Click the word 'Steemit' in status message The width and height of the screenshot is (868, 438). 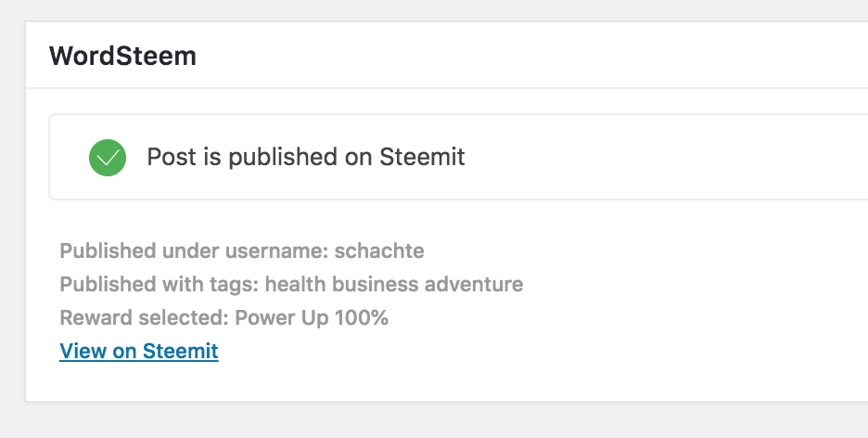422,157
